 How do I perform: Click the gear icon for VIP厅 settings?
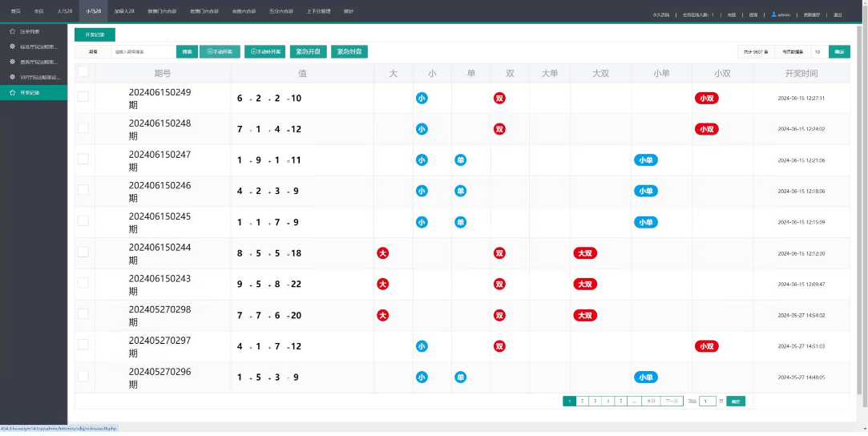[12, 77]
